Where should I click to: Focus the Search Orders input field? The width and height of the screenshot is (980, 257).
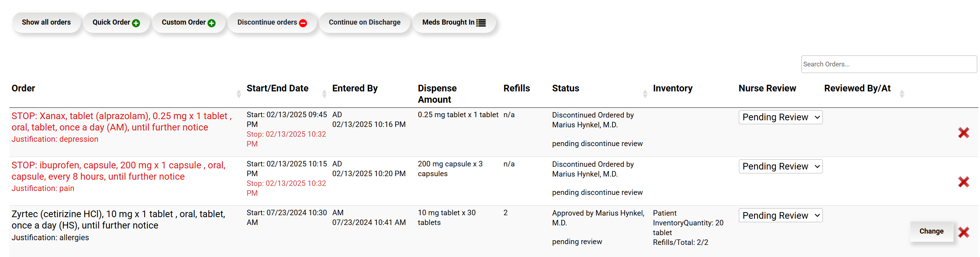click(x=888, y=64)
